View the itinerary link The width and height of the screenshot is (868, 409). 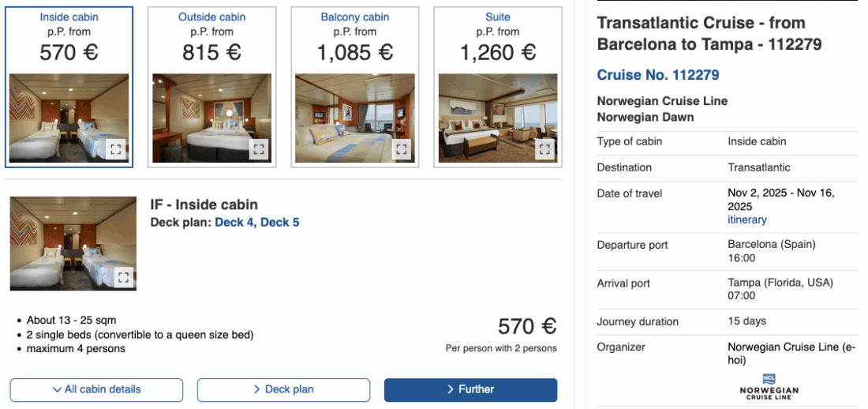click(x=746, y=220)
